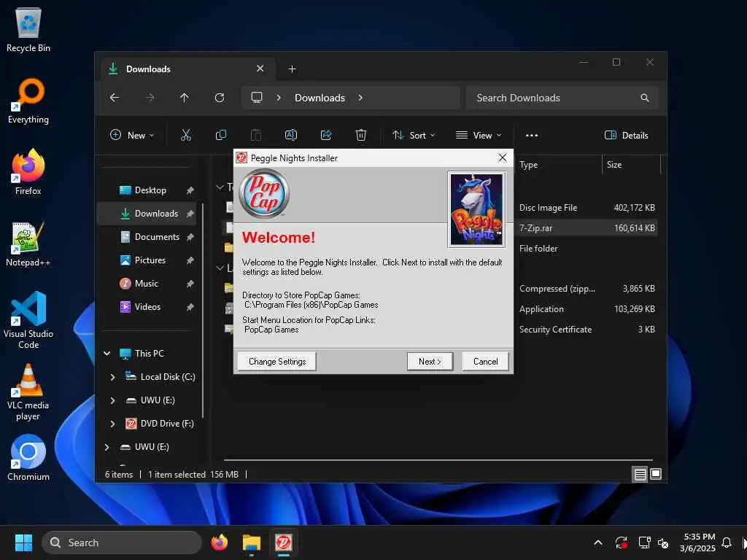Open VLC media player desktop shortcut
Screen dimensions: 747x560
tap(28, 392)
